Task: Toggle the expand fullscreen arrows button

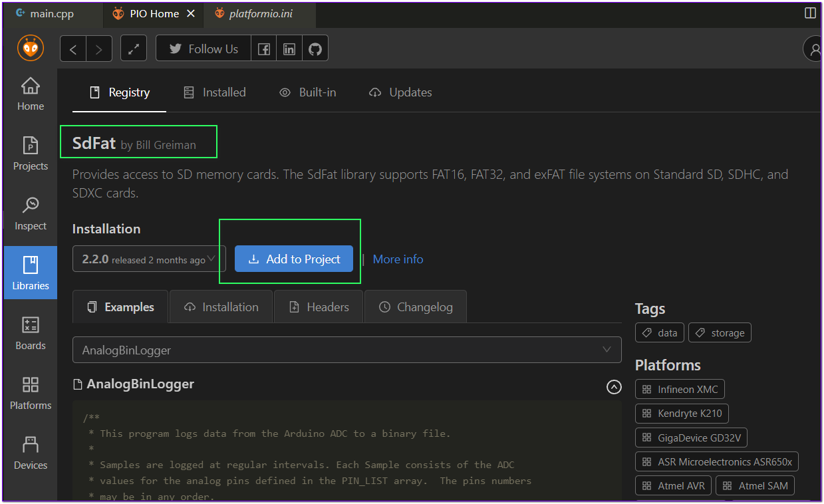Action: 134,49
